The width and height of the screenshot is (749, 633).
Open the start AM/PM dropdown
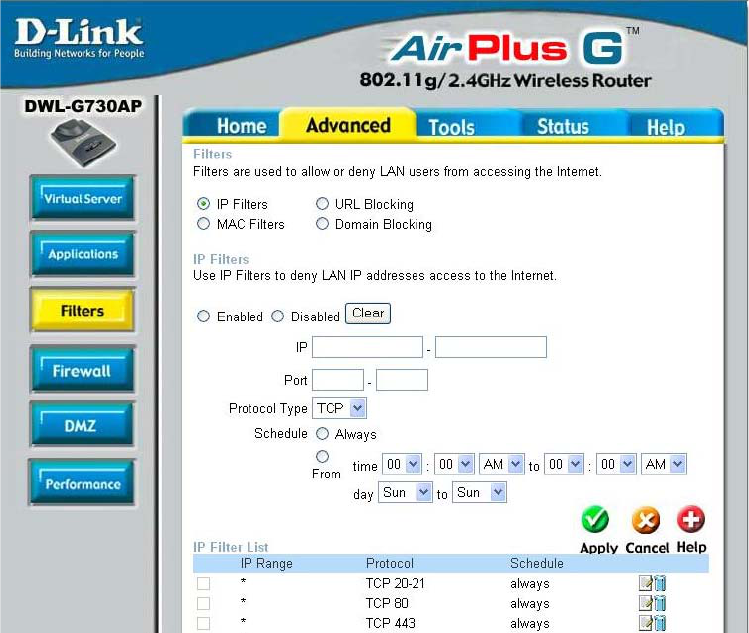502,464
